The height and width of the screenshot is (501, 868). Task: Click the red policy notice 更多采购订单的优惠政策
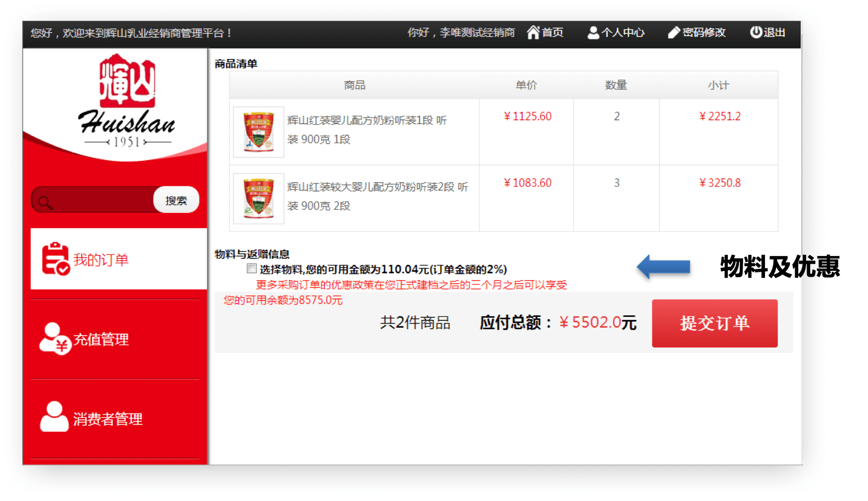click(x=411, y=285)
